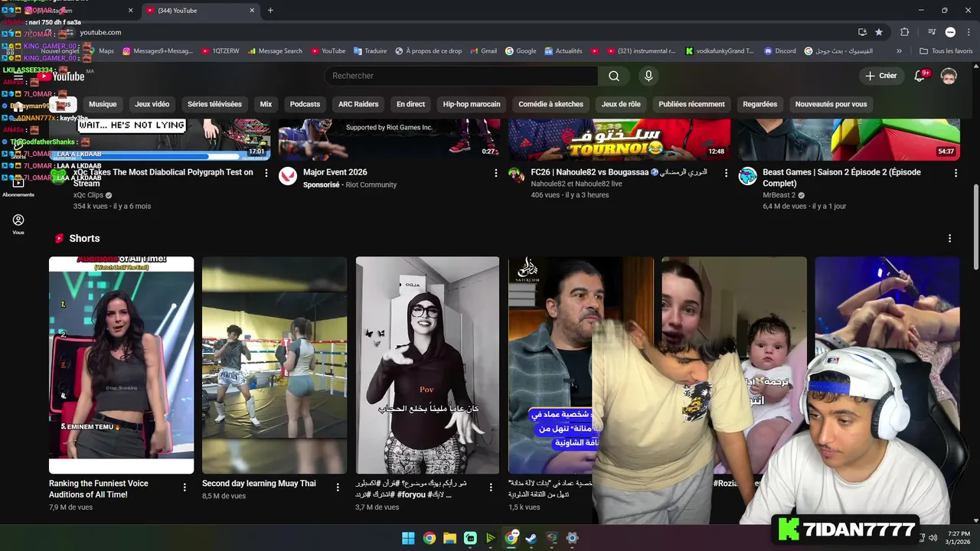The image size is (980, 551).
Task: Select the Jeux vidéo filter chip
Action: 152,104
